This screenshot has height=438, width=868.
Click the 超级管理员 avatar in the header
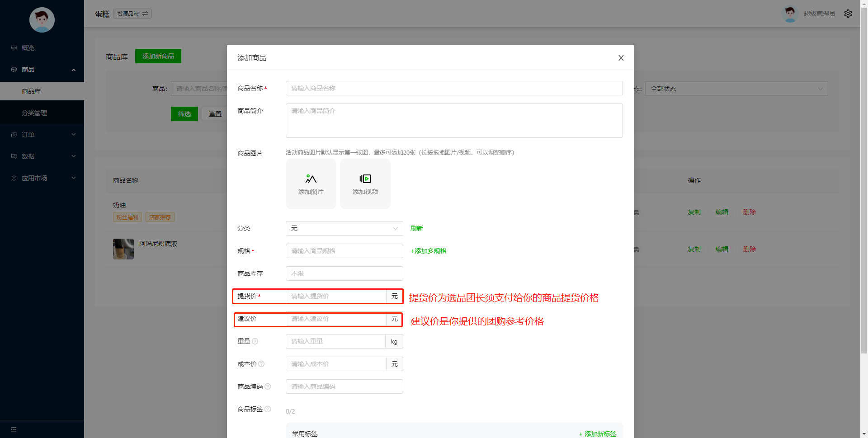tap(790, 14)
